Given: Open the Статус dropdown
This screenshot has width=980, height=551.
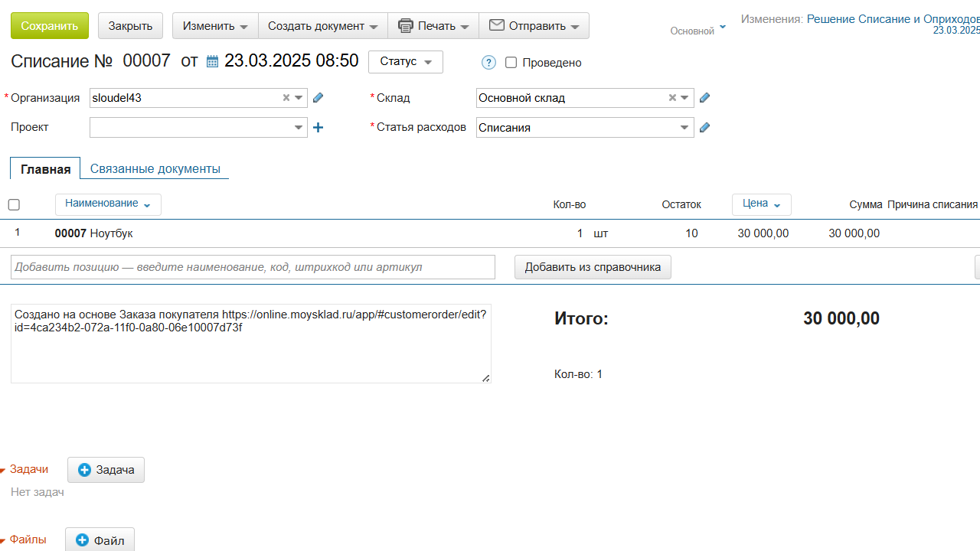Looking at the screenshot, I should tap(406, 61).
